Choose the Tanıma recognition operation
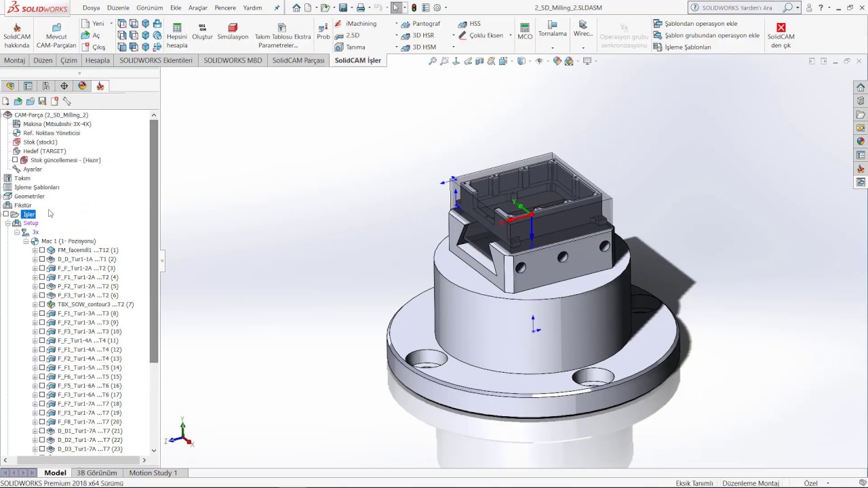The height and width of the screenshot is (488, 868). pyautogui.click(x=350, y=47)
